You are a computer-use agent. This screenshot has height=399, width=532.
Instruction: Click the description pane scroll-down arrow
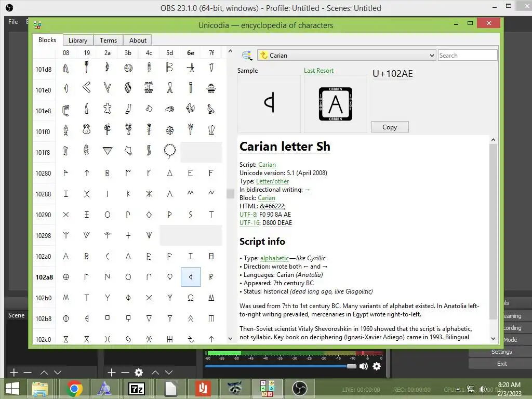click(493, 339)
